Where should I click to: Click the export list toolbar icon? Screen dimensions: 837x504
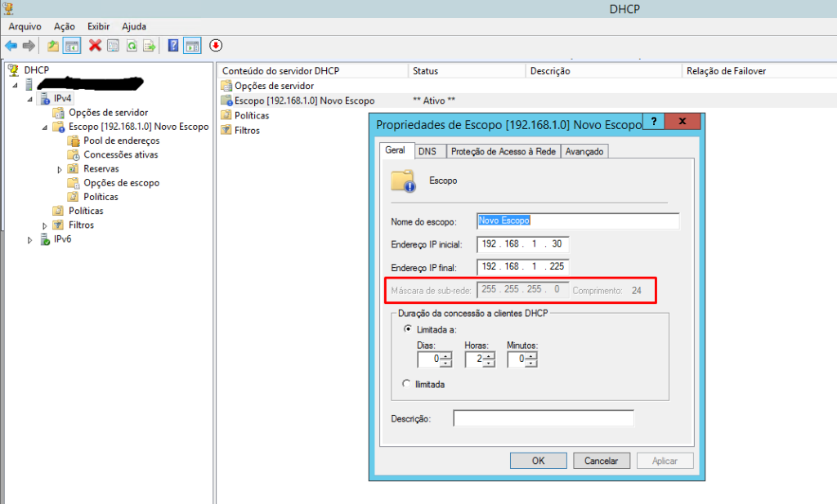tap(150, 46)
